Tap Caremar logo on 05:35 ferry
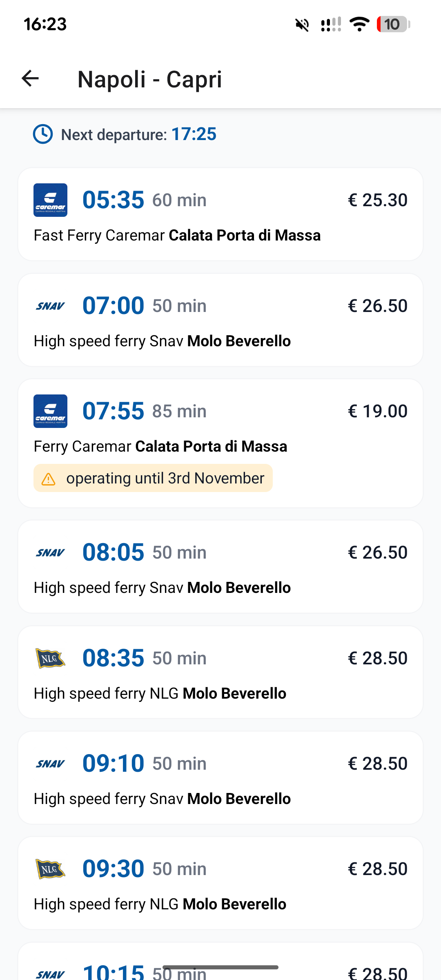 [50, 200]
